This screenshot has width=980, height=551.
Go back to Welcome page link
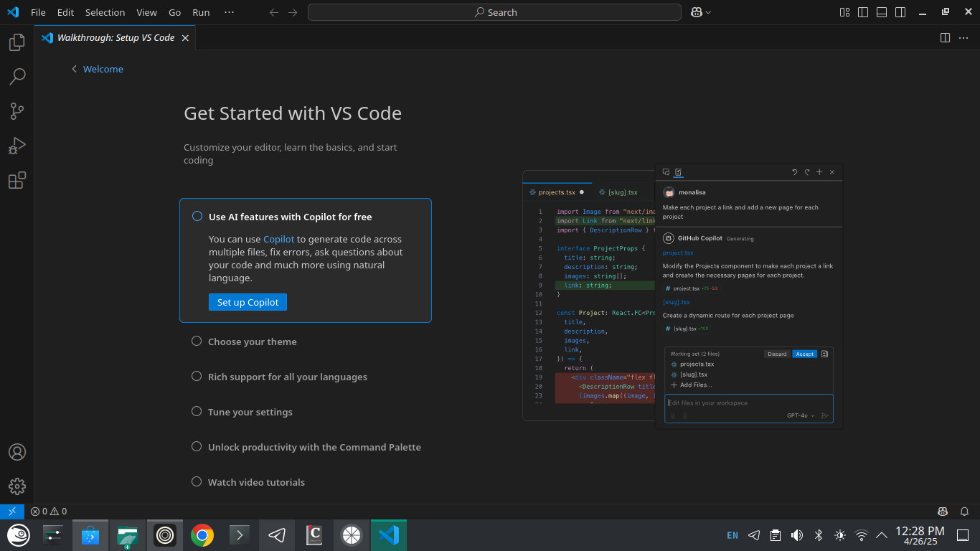tap(97, 69)
